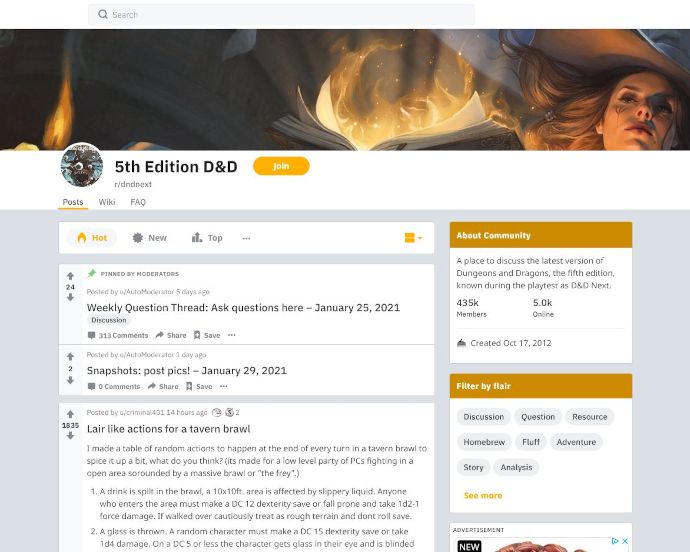Join the 5th Edition D&D community
The height and width of the screenshot is (552, 690).
(281, 166)
